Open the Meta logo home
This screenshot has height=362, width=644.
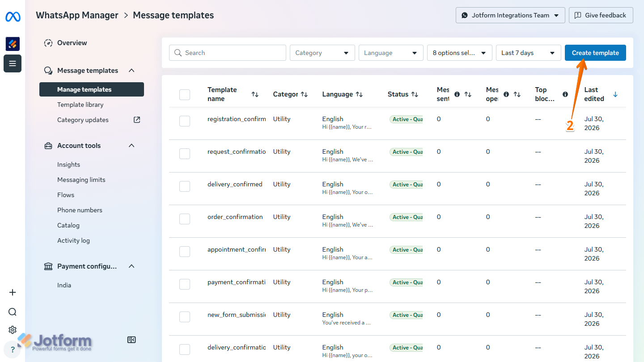13,17
